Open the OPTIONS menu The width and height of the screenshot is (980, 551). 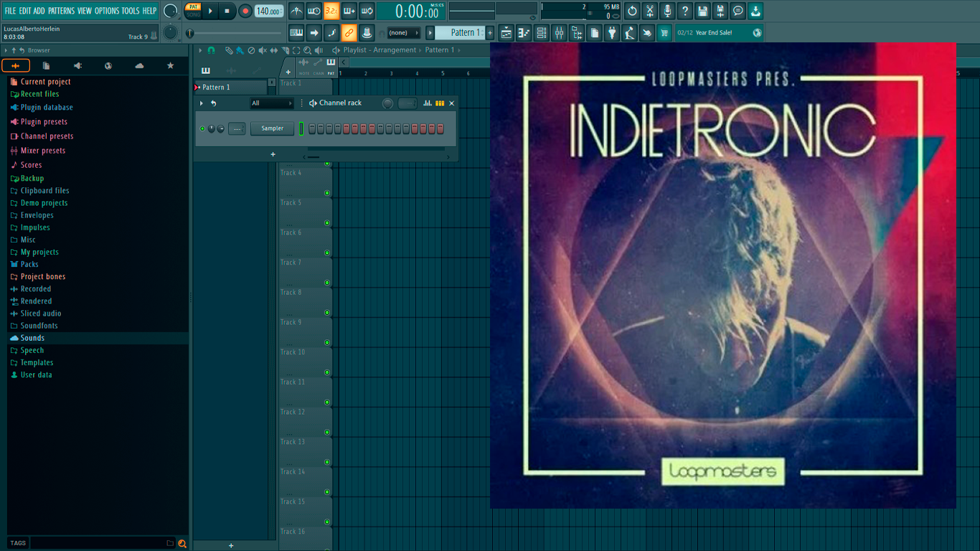pos(107,11)
